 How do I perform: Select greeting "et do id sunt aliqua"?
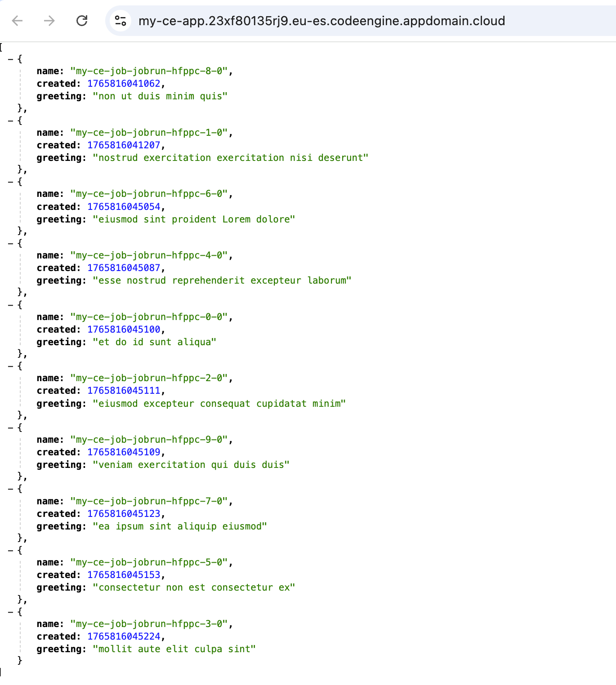tap(155, 342)
